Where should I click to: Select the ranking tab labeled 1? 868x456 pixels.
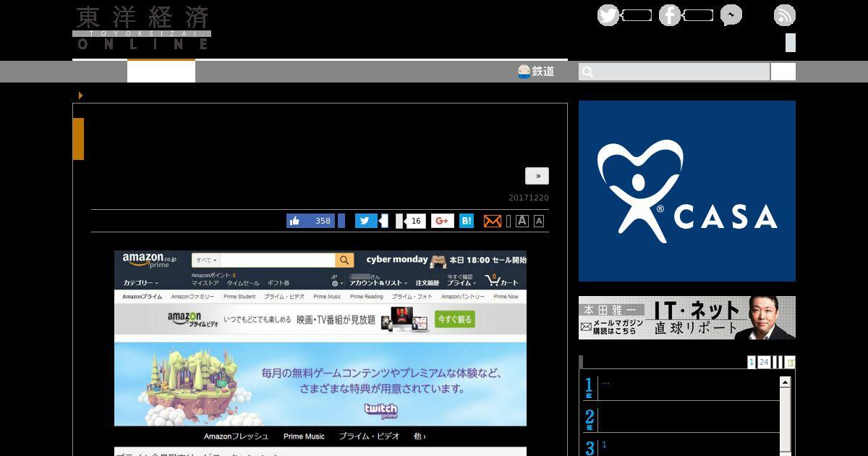click(x=752, y=362)
